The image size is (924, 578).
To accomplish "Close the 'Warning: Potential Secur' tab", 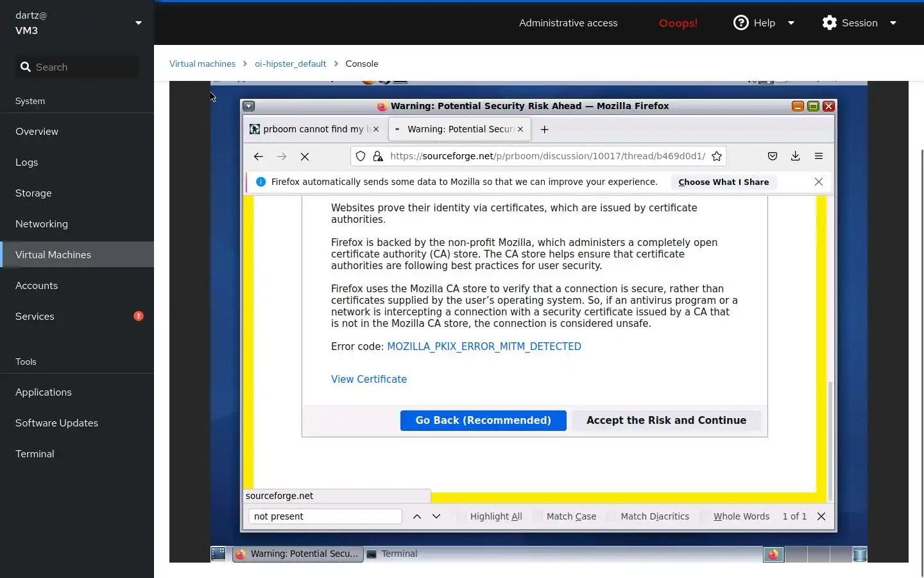I will pos(520,129).
